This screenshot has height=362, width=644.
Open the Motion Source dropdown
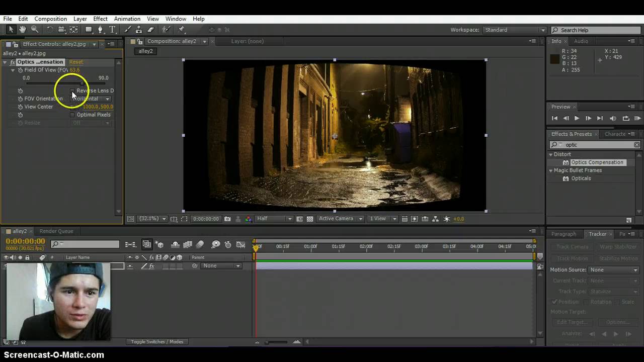614,270
